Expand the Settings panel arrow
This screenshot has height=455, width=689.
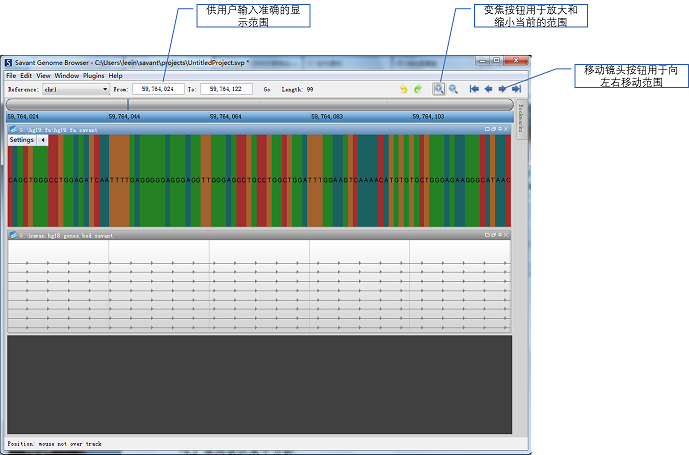(42, 140)
